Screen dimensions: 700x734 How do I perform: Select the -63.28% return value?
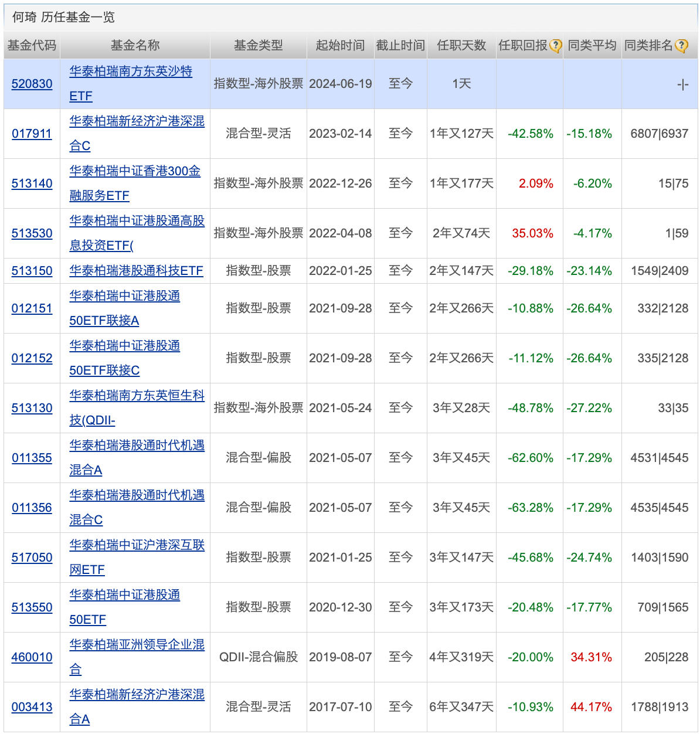(x=531, y=508)
